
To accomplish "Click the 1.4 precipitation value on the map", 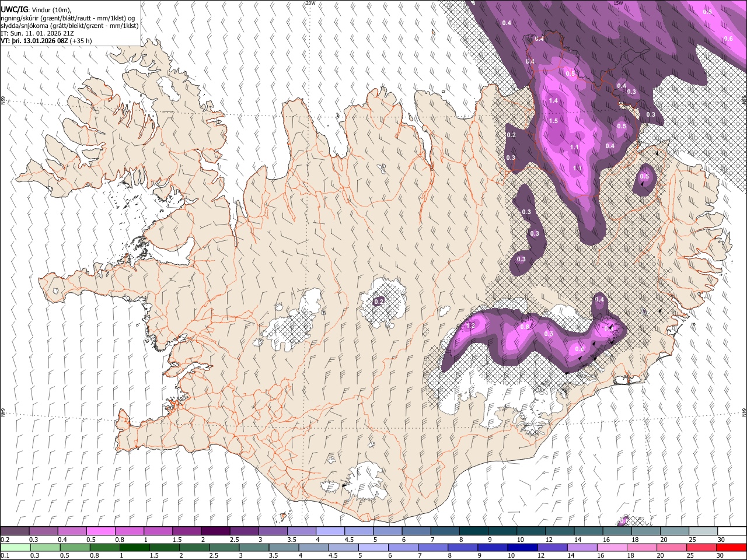I will 554,101.
